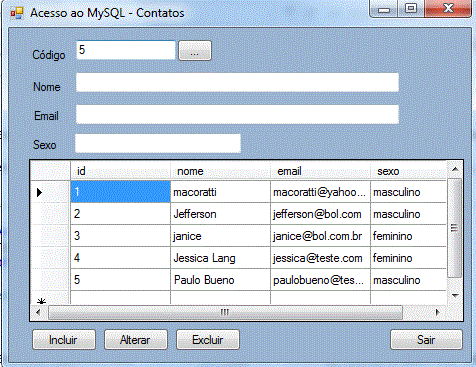Select the jessica@teste.com email cell
476x367 pixels.
point(320,258)
